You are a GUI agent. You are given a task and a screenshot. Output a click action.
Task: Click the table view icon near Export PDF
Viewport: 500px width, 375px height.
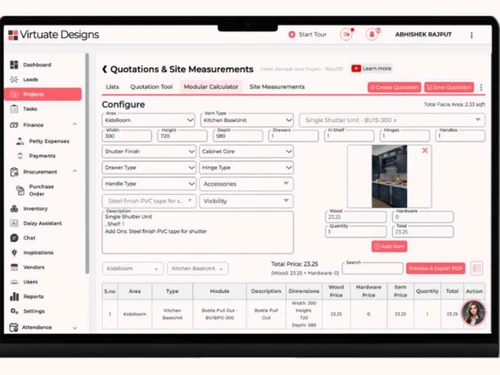pos(477,268)
